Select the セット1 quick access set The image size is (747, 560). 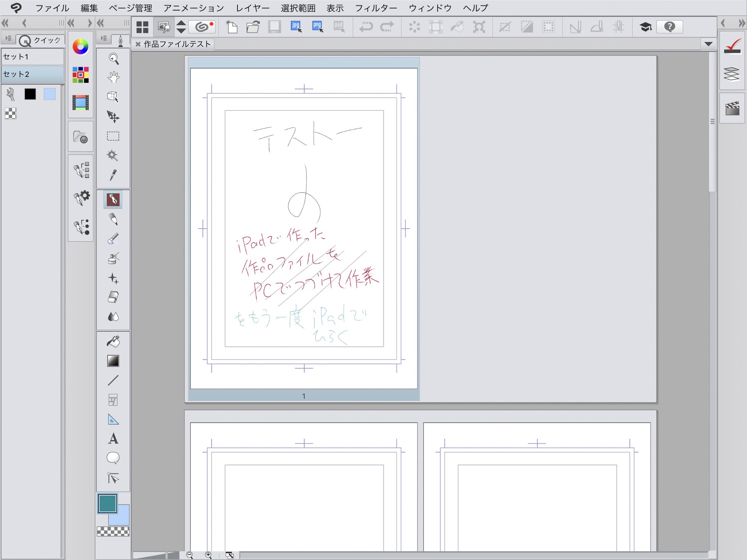tap(33, 57)
